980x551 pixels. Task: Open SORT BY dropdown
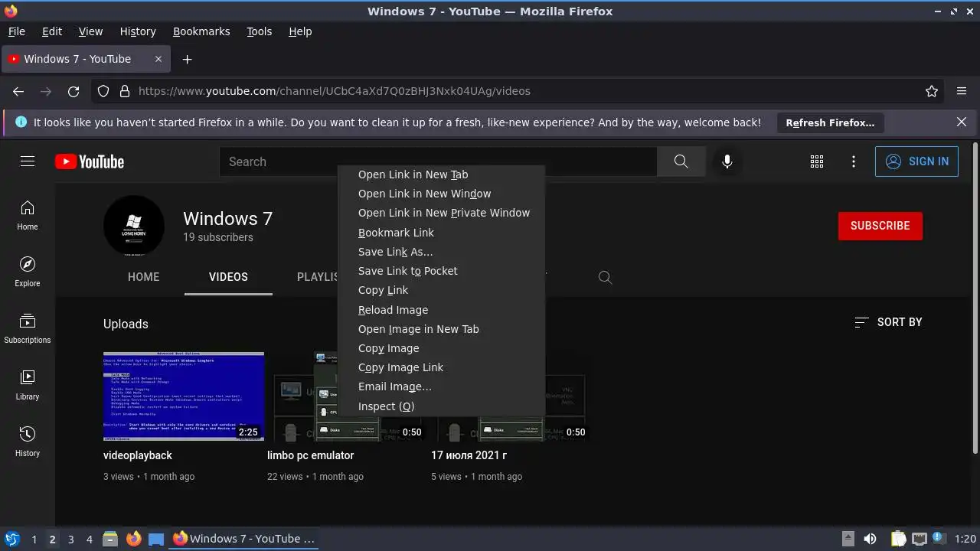tap(888, 322)
